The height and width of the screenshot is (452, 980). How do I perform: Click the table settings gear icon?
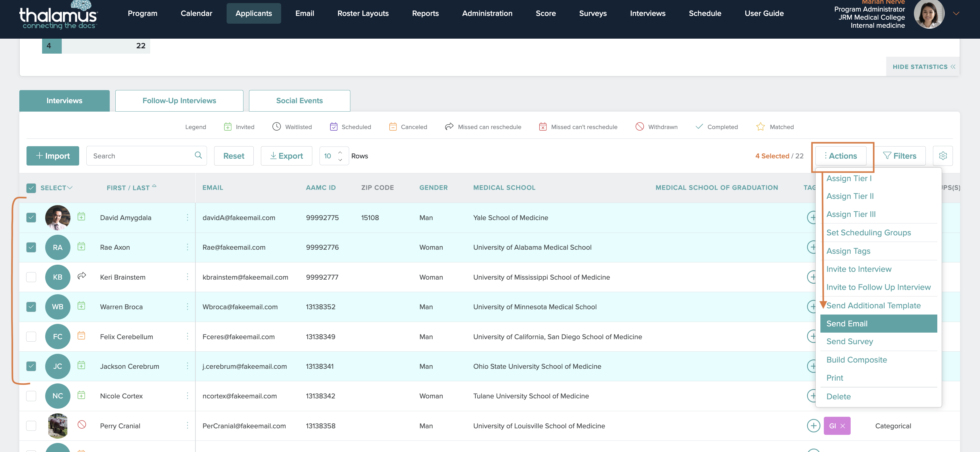(943, 156)
